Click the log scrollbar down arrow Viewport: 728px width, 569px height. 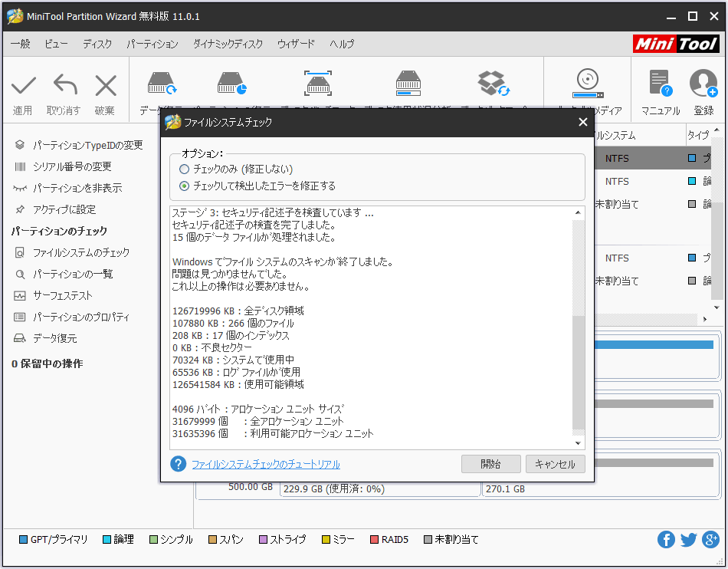point(578,443)
